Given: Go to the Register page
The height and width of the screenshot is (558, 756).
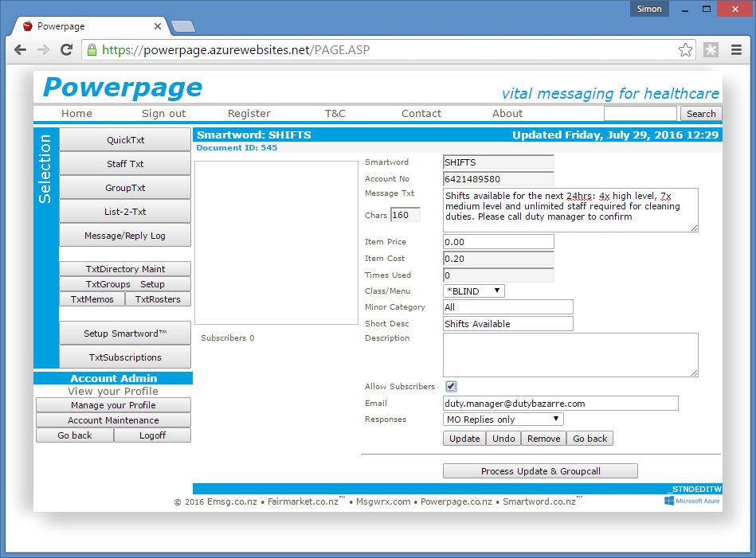Looking at the screenshot, I should [249, 114].
